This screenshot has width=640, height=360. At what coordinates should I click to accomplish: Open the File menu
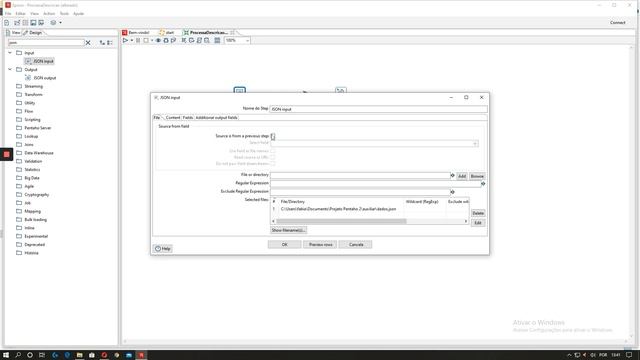(8, 13)
